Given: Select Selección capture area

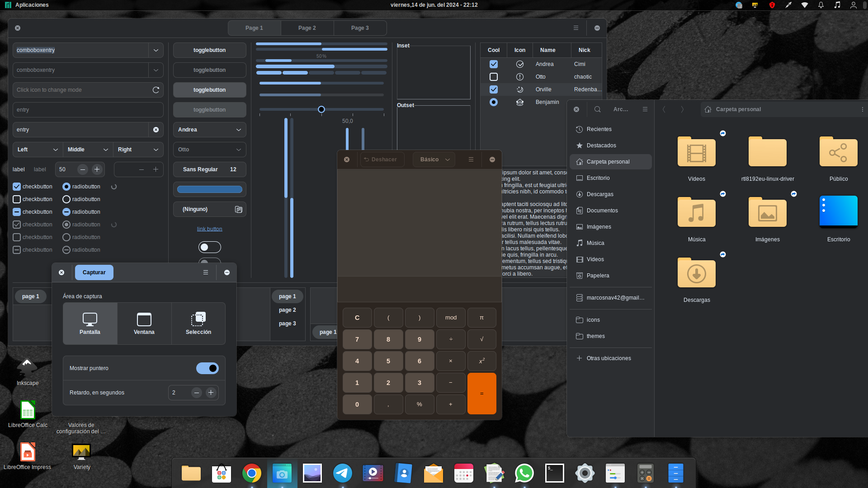Looking at the screenshot, I should (198, 324).
